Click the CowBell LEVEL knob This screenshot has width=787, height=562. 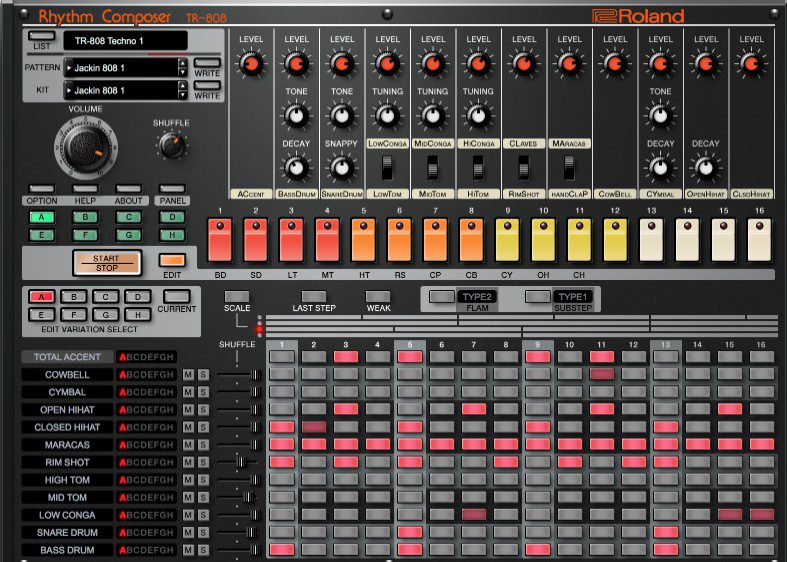click(615, 64)
